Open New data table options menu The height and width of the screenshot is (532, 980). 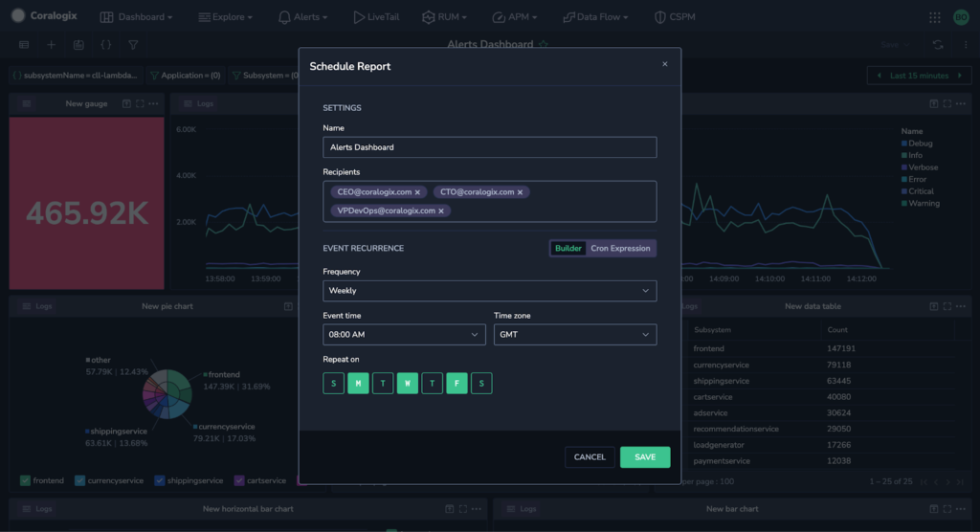961,306
